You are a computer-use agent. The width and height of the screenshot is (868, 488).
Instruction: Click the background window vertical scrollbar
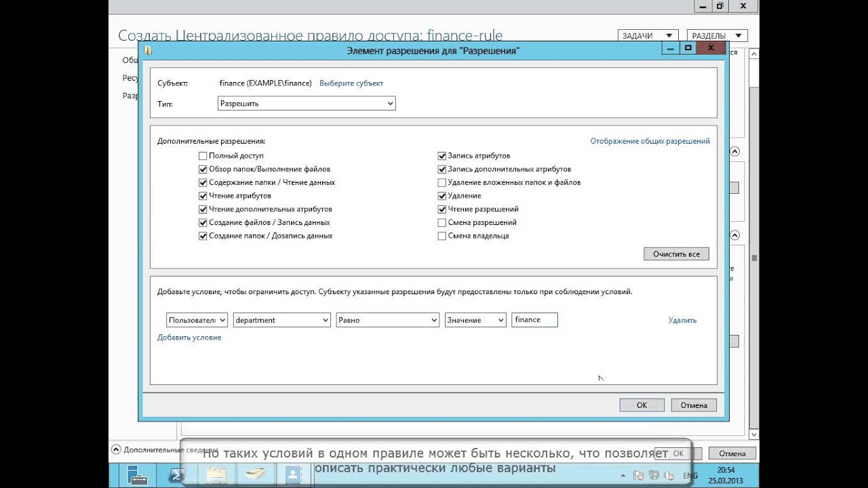pos(754,244)
